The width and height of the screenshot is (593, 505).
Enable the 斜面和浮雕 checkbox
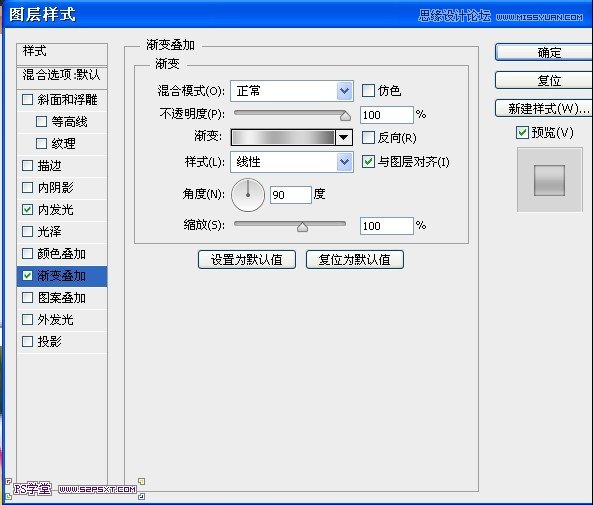(x=27, y=99)
